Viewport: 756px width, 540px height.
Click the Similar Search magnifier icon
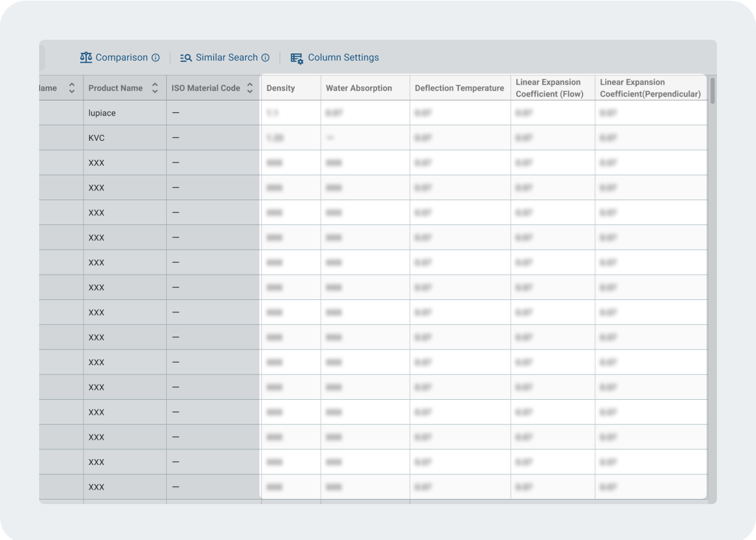[186, 57]
